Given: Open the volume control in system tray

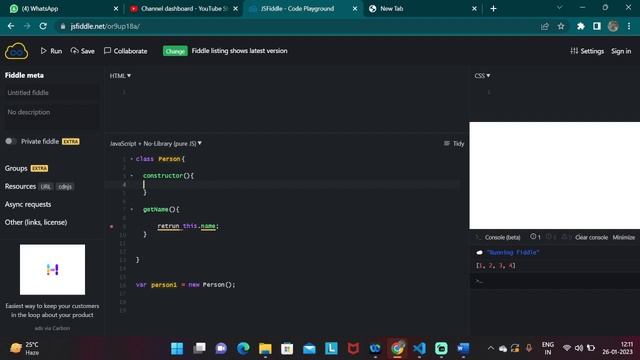Looking at the screenshot, I should point(579,348).
